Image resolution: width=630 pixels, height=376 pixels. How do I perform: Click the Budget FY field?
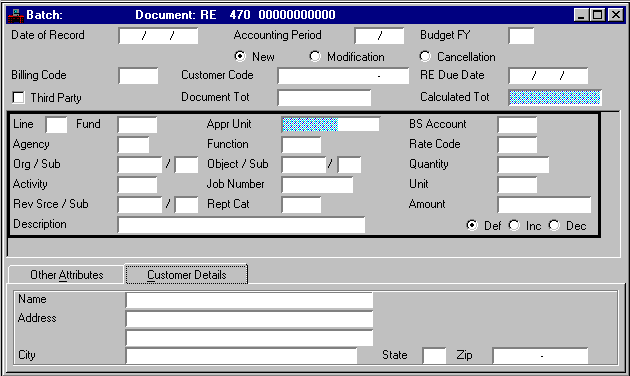point(521,36)
